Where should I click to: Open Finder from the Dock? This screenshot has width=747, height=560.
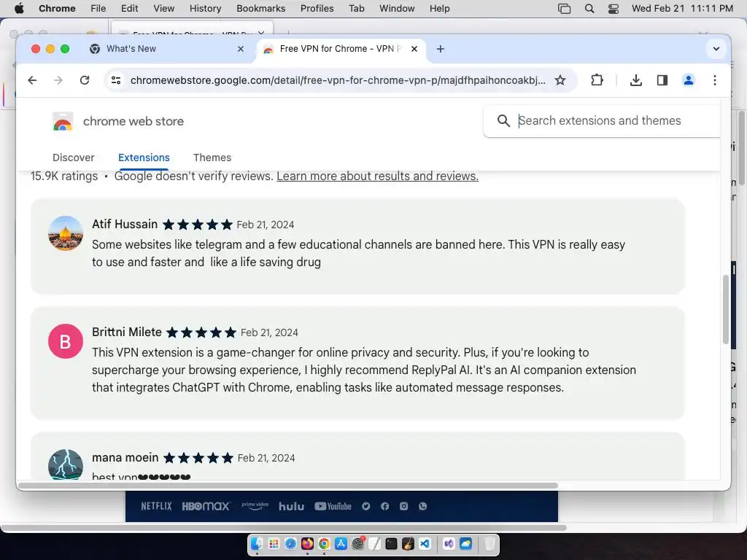point(258,543)
